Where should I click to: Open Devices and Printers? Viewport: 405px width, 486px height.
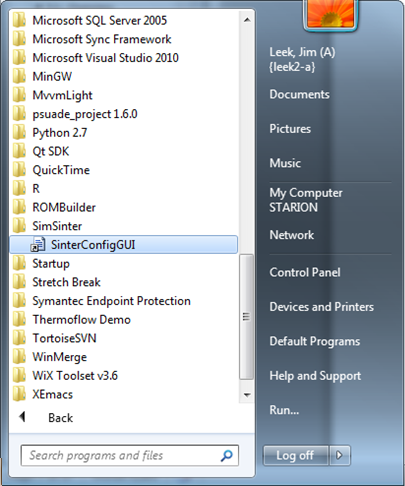point(322,307)
